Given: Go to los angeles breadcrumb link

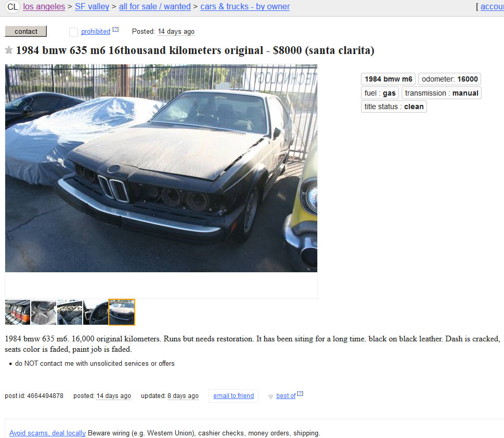Looking at the screenshot, I should (x=44, y=6).
